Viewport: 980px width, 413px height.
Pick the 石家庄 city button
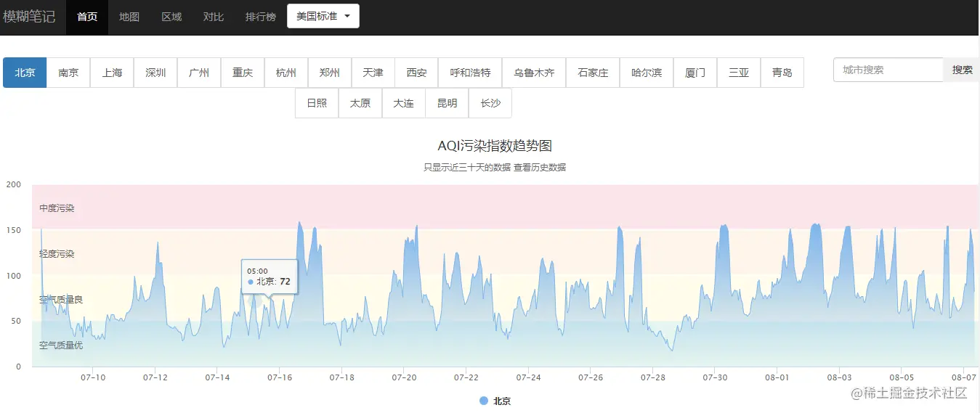coord(593,73)
